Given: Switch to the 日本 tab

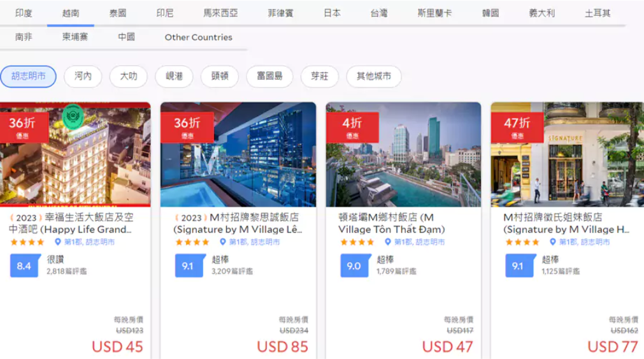Looking at the screenshot, I should coord(332,13).
